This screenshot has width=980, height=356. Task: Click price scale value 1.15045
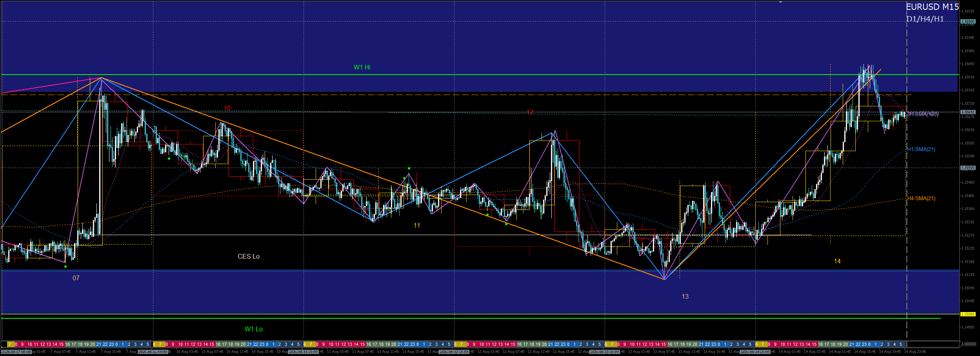pyautogui.click(x=968, y=301)
